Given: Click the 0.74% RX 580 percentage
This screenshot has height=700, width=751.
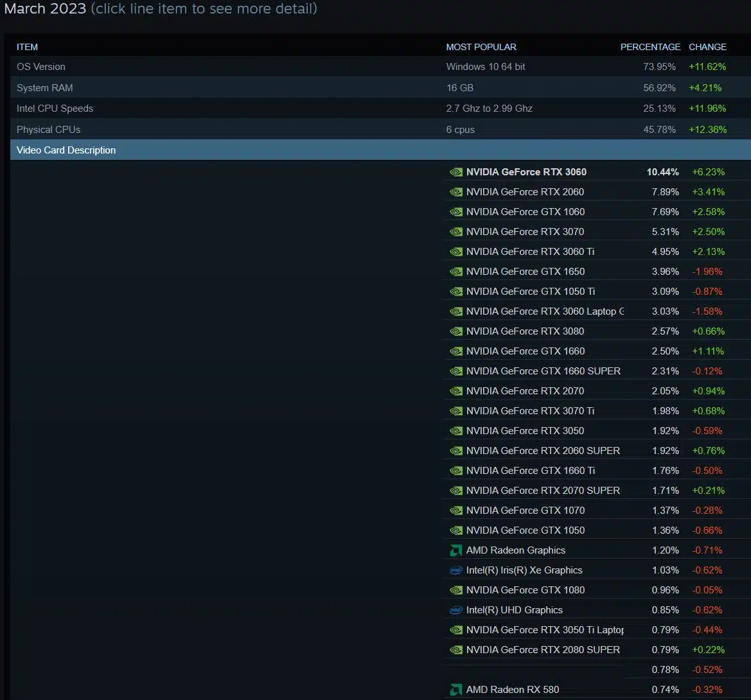Looking at the screenshot, I should pyautogui.click(x=666, y=690).
